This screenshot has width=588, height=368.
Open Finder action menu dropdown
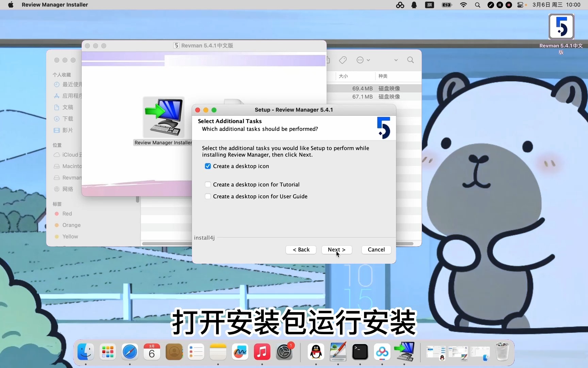(363, 60)
